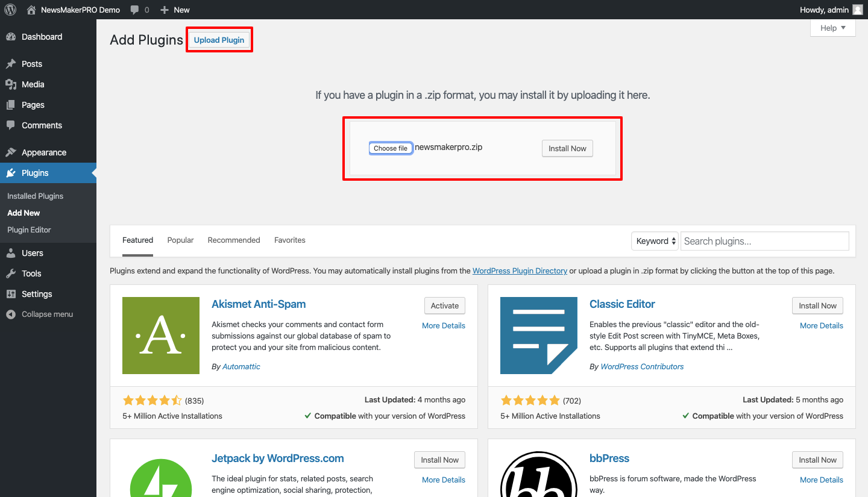Click the Settings sliders icon
Viewport: 868px width, 497px height.
tap(11, 294)
